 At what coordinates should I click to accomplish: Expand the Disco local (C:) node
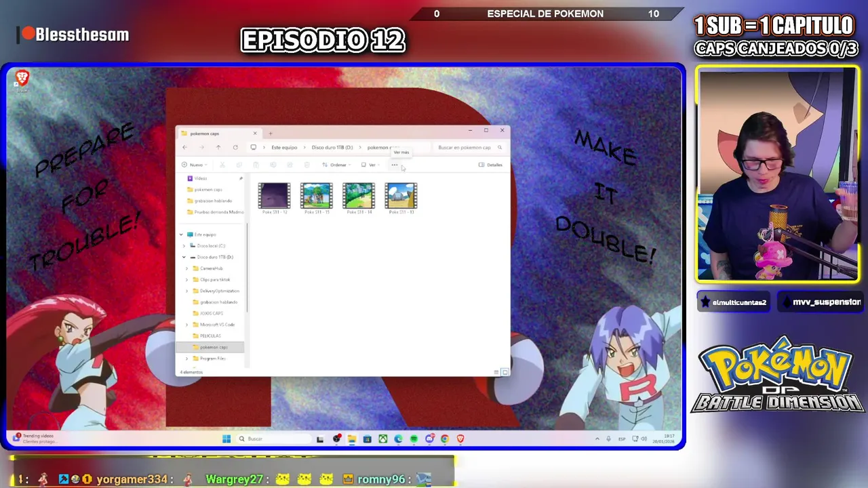(x=184, y=245)
